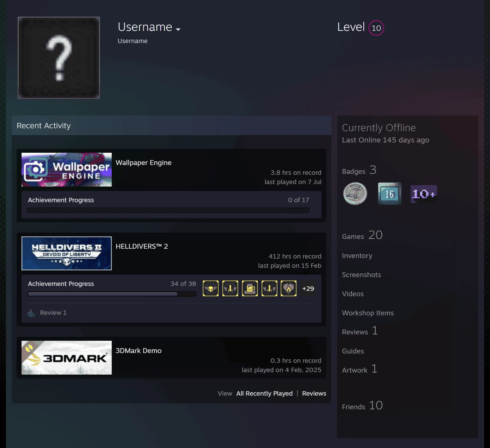Click the silver pillar community badge
Viewport: 490px width, 448px height.
click(355, 194)
